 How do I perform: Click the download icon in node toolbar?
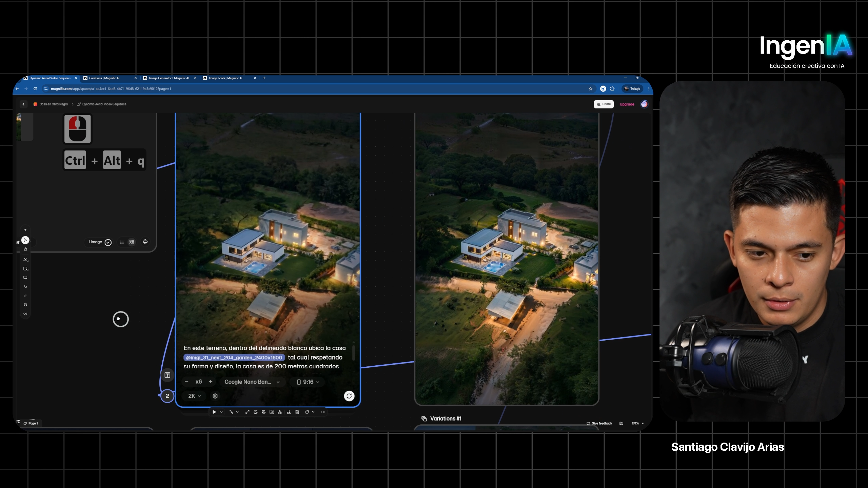tap(289, 412)
